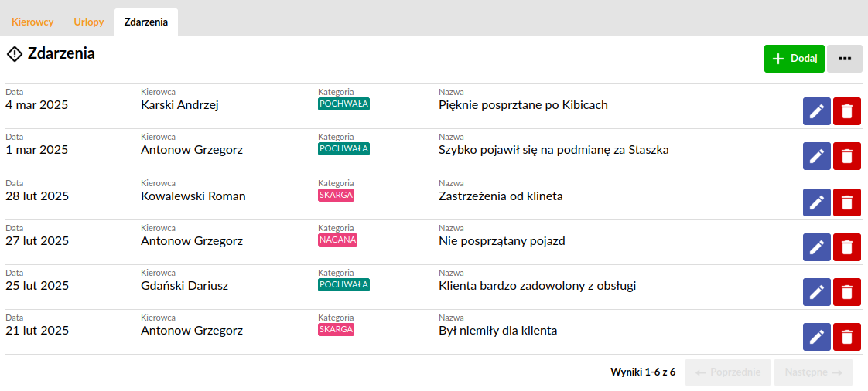Switch to the Urlopy tab

[88, 22]
